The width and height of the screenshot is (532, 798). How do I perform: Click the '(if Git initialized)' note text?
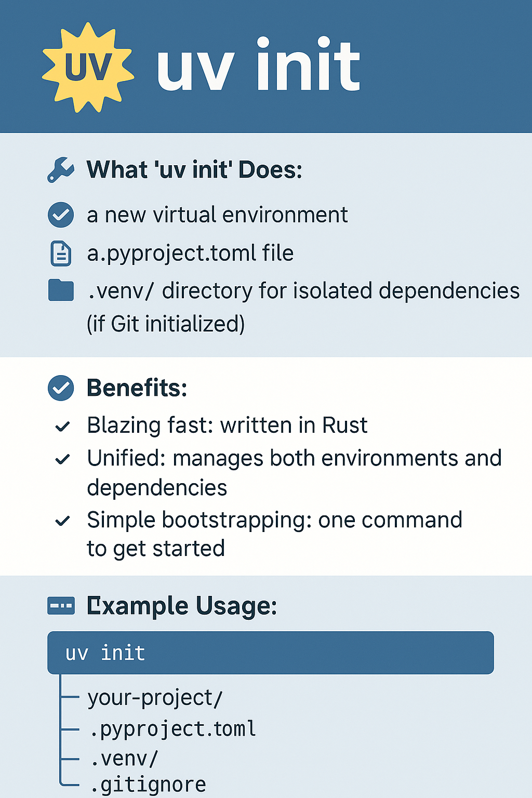[x=166, y=324]
